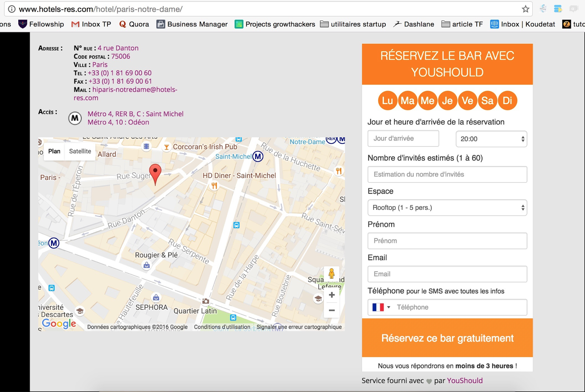Toggle the Lu (Monday) day button
The width and height of the screenshot is (585, 392).
[x=388, y=100]
